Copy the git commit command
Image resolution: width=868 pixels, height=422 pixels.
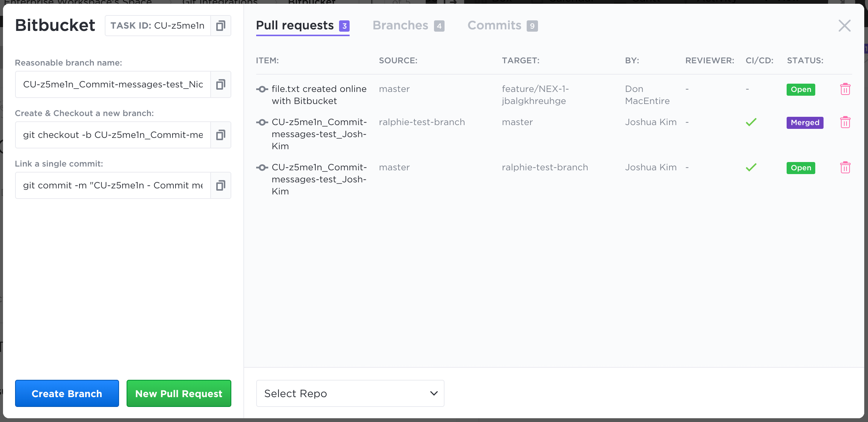pyautogui.click(x=220, y=185)
